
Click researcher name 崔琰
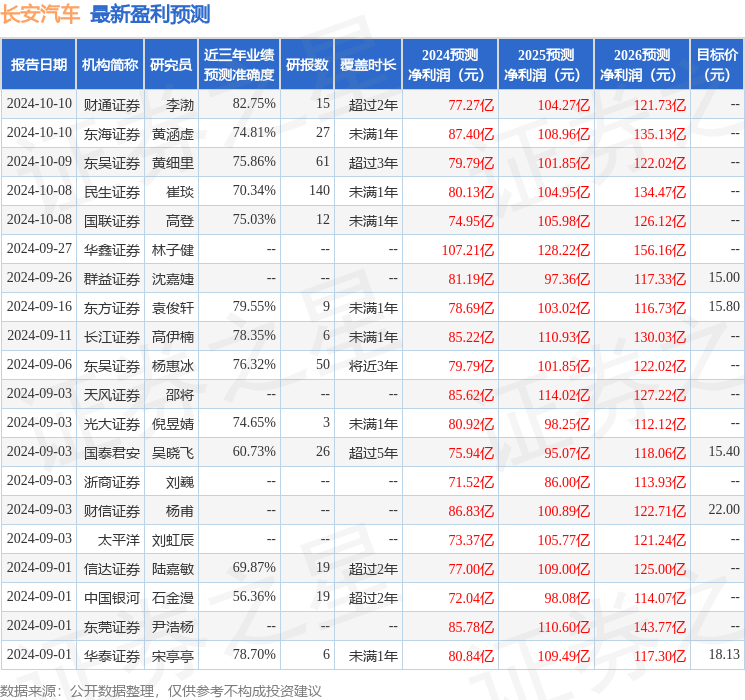click(180, 192)
